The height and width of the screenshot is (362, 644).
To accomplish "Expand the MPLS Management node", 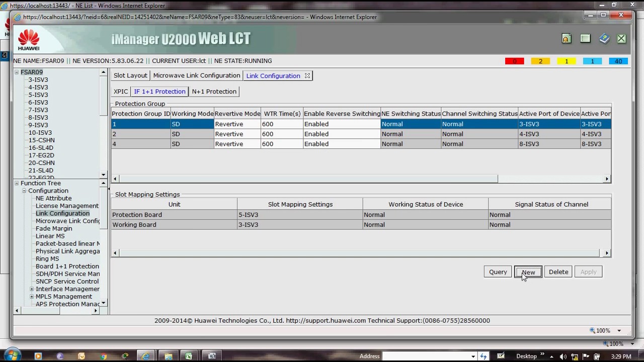I will point(32,297).
